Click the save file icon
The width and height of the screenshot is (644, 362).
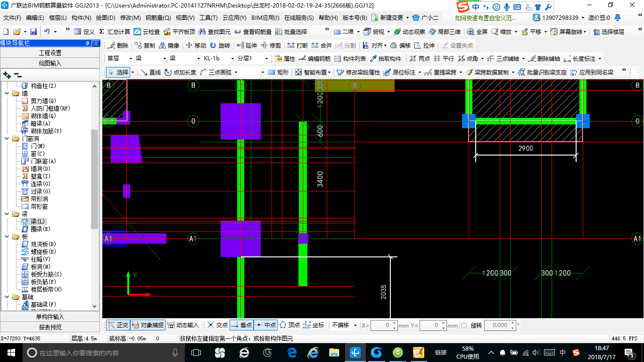click(33, 32)
